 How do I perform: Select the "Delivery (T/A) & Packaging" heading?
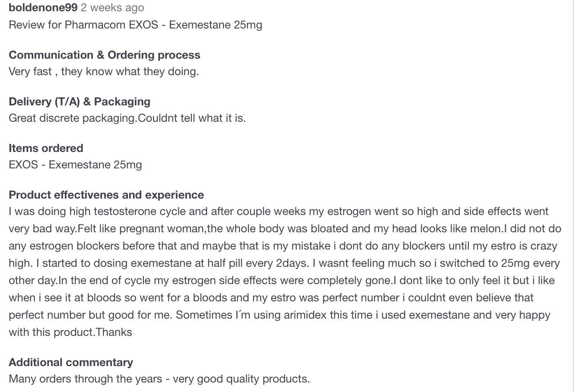80,101
